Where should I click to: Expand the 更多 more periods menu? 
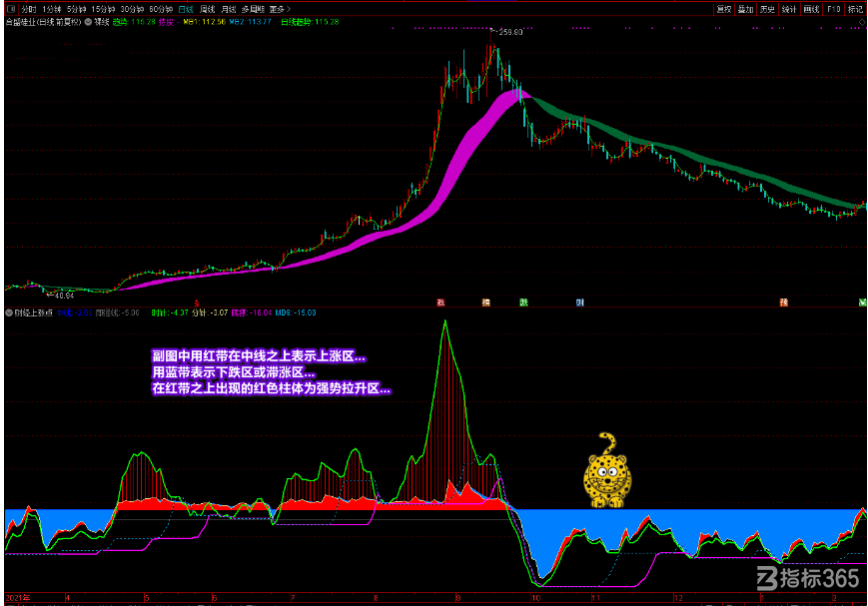pos(280,9)
